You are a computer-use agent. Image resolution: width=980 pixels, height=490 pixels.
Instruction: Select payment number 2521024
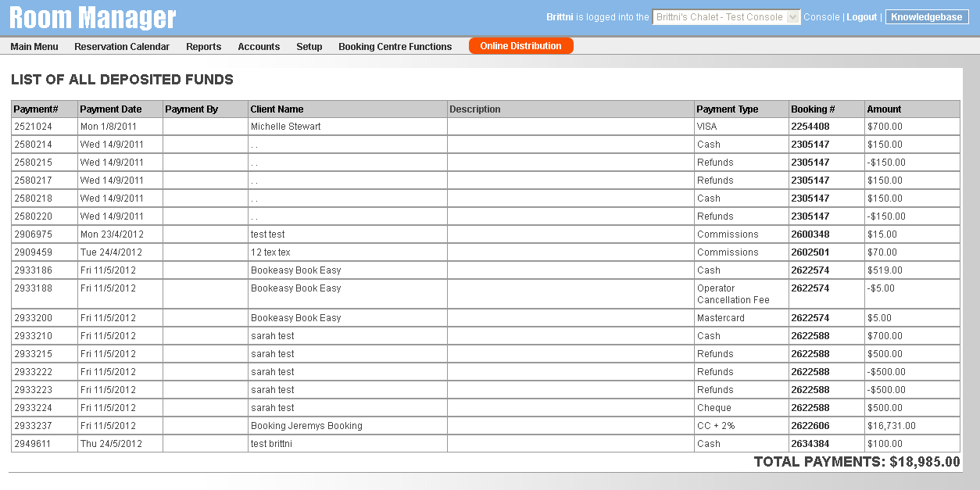coord(34,127)
